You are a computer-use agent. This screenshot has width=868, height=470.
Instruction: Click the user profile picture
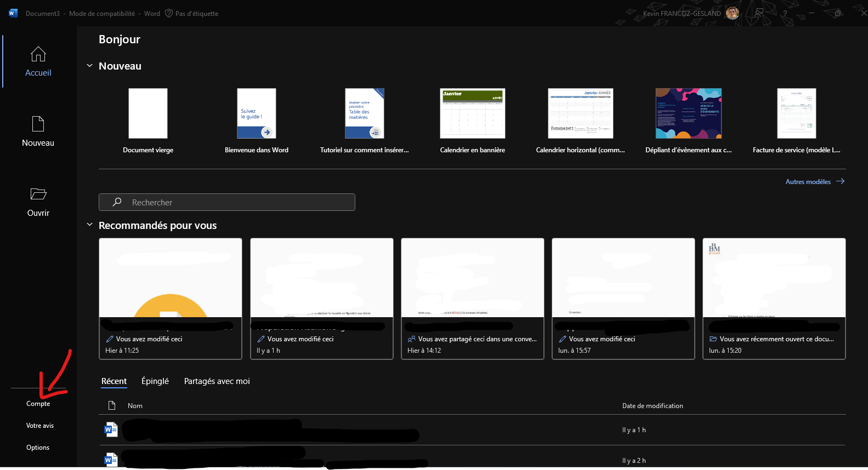point(732,13)
